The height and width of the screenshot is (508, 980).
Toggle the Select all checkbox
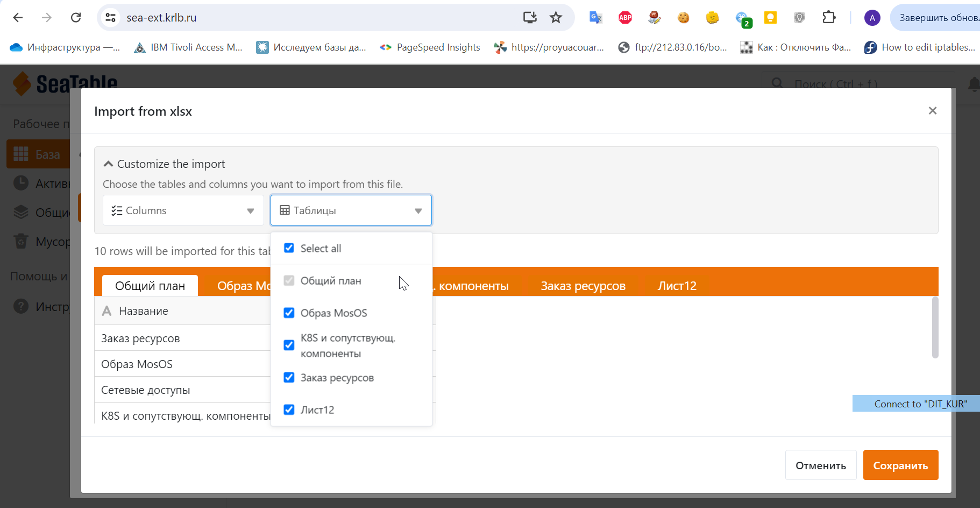pyautogui.click(x=289, y=248)
